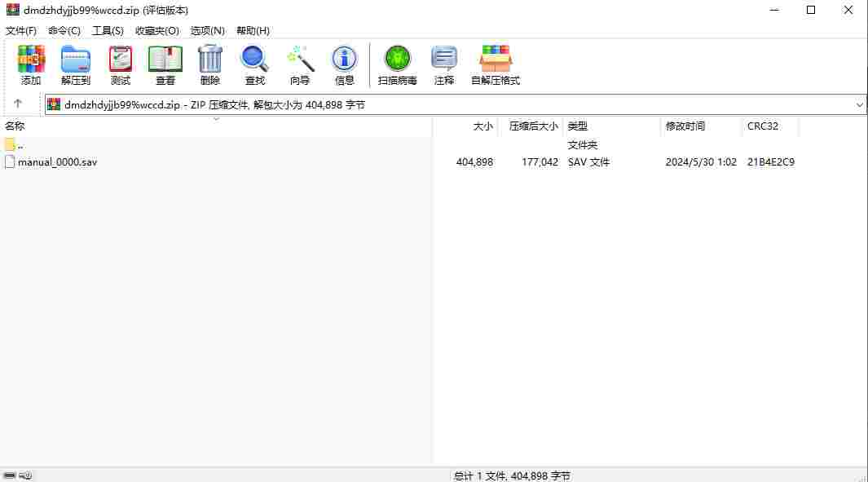Open the 注释 (Comment) tool
Screen dimensions: 868x482
[444, 60]
